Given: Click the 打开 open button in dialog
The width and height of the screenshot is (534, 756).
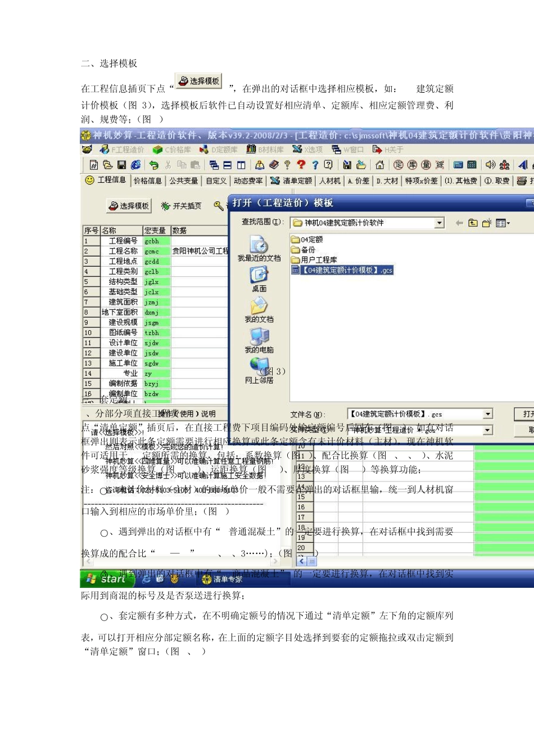Looking at the screenshot, I should coord(525,414).
